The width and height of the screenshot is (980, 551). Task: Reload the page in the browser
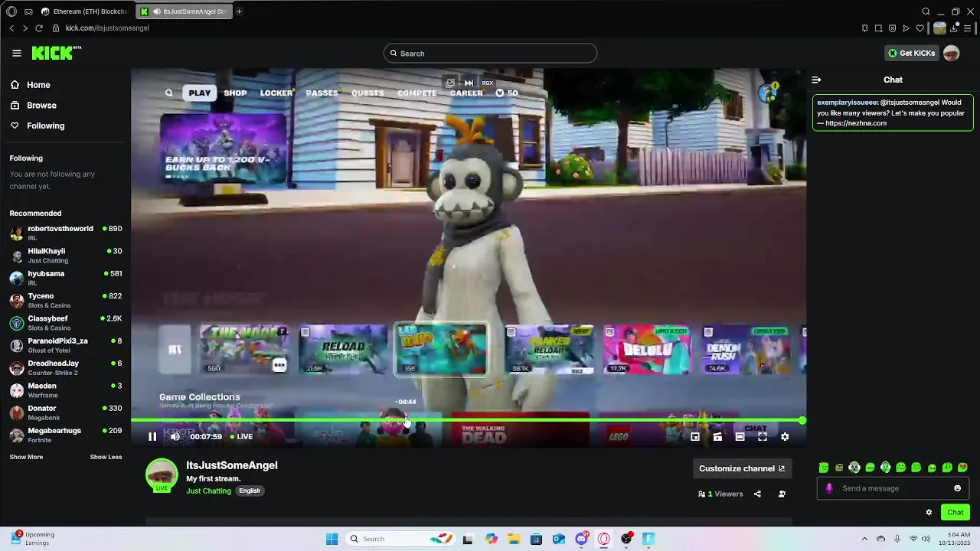coord(39,28)
